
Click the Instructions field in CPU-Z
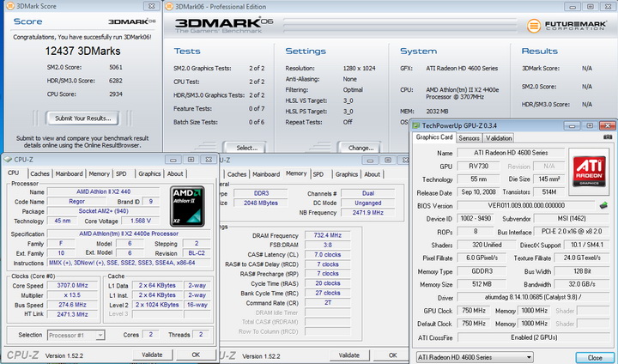(x=129, y=263)
